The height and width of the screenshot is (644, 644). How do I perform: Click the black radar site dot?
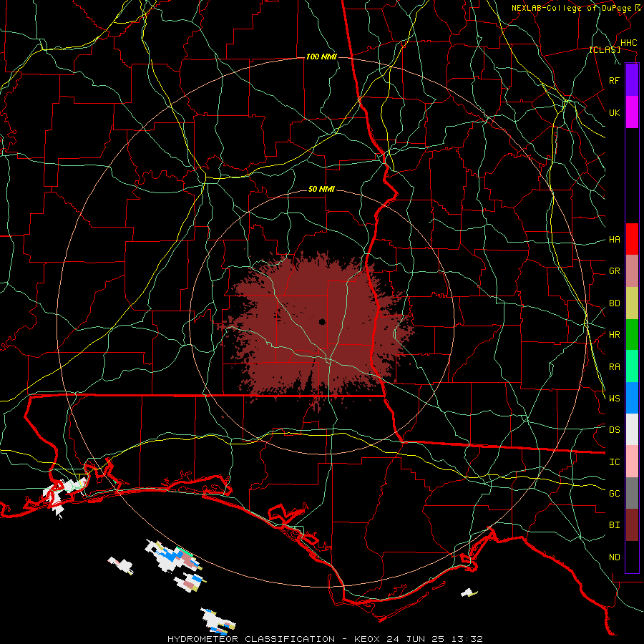click(322, 322)
